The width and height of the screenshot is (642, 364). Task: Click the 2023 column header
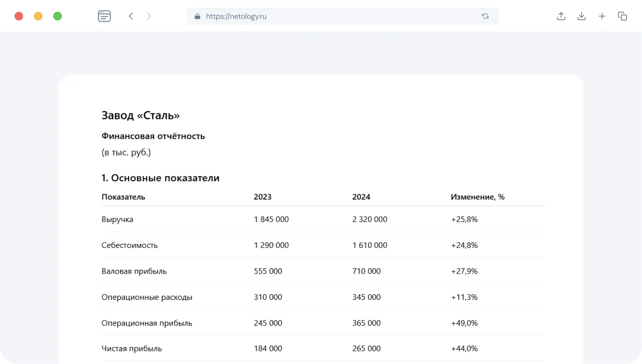(263, 197)
